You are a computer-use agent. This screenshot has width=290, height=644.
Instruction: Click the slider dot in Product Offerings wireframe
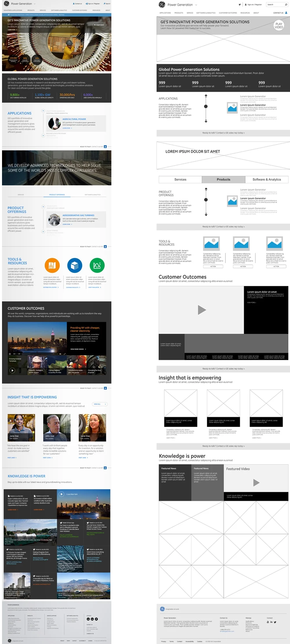point(206,200)
